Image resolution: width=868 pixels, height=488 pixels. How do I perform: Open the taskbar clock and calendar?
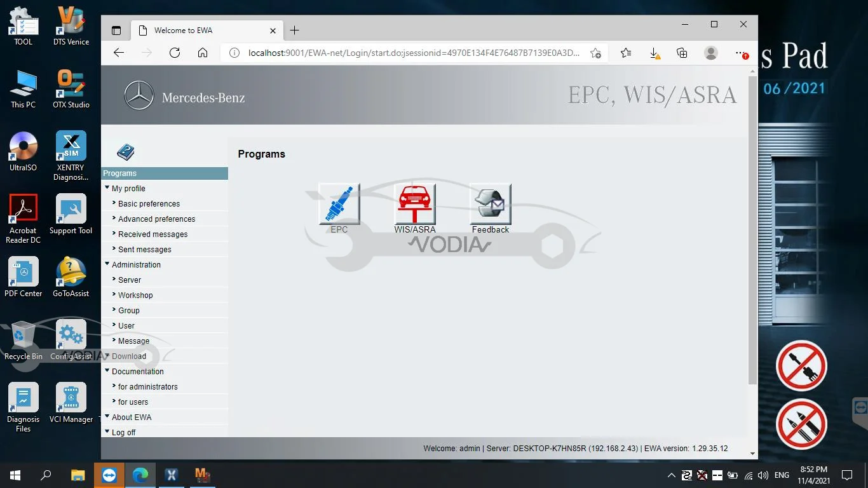pyautogui.click(x=814, y=475)
